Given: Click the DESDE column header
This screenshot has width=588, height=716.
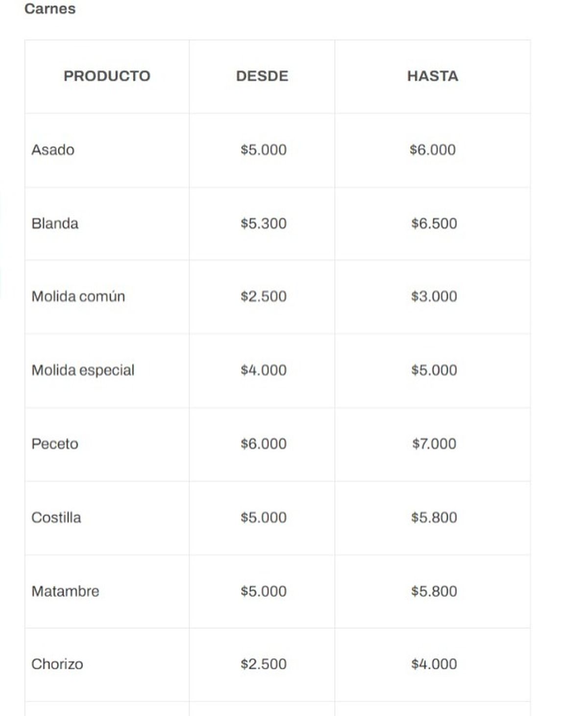Looking at the screenshot, I should coord(262,76).
